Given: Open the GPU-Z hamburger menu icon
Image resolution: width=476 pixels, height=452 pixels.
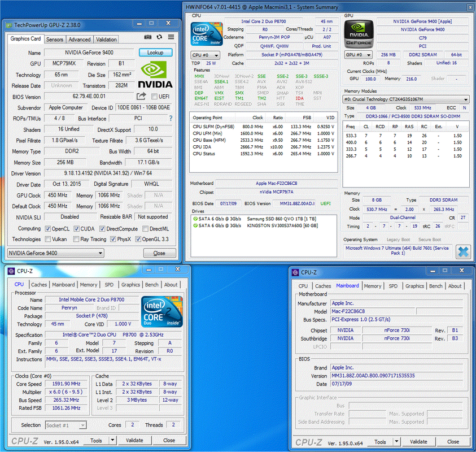Looking at the screenshot, I should 171,37.
